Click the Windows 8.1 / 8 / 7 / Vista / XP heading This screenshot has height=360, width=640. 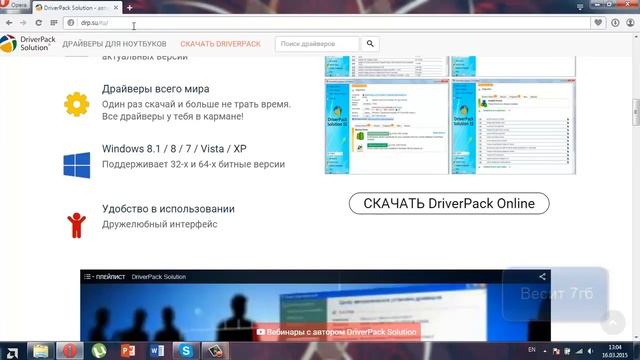[174, 149]
